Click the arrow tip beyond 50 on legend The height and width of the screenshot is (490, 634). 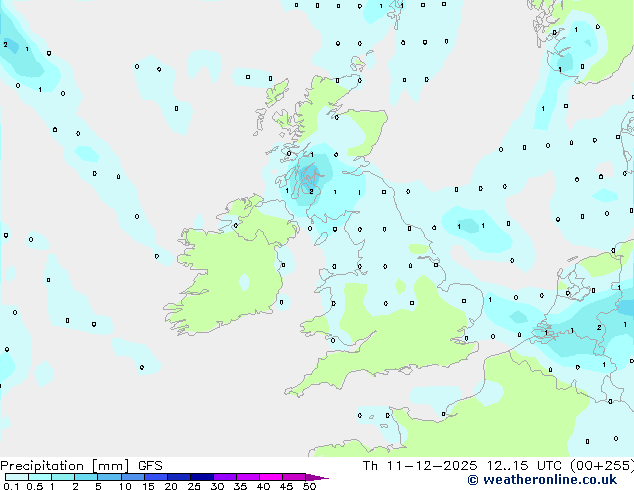(317, 477)
